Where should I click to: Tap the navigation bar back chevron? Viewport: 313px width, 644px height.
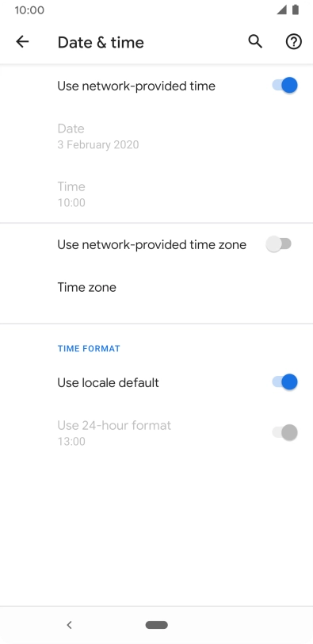tap(69, 625)
